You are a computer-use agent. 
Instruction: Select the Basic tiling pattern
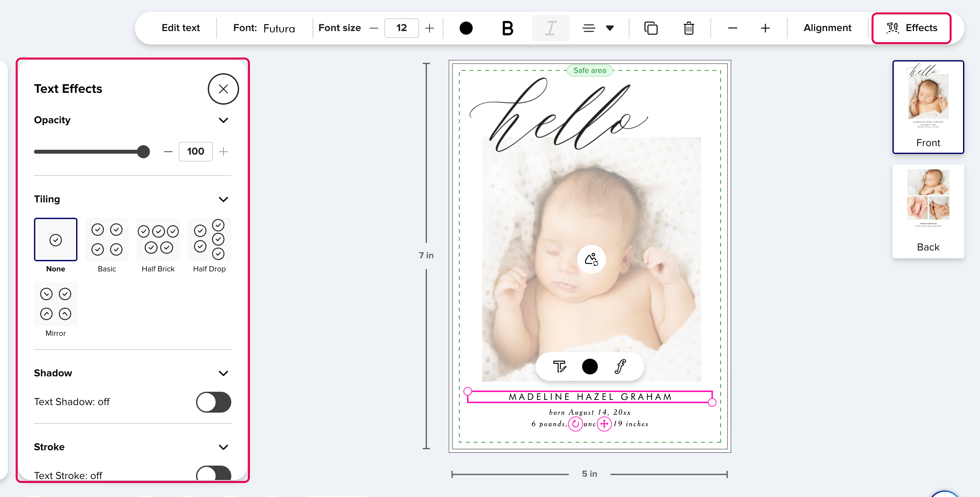click(106, 240)
